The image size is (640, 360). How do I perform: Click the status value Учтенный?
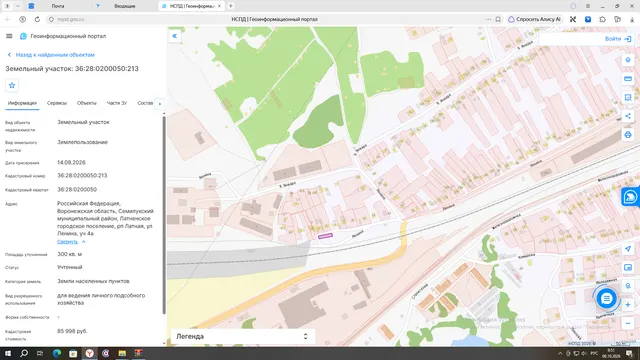coord(69,267)
